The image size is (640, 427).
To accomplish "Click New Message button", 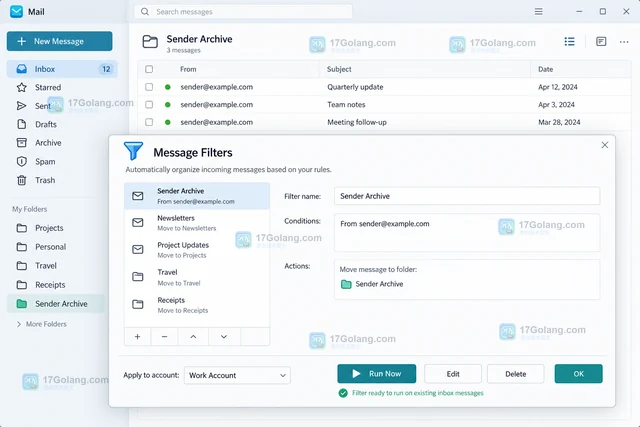I will pyautogui.click(x=60, y=41).
